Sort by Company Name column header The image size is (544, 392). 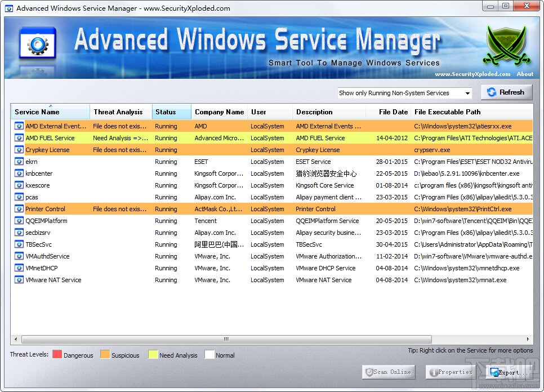click(219, 112)
